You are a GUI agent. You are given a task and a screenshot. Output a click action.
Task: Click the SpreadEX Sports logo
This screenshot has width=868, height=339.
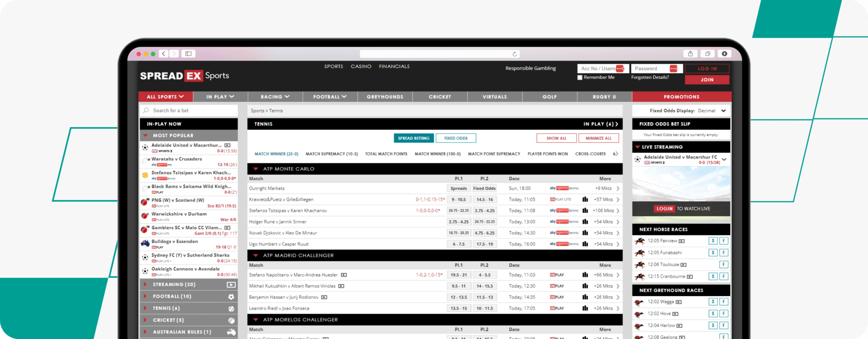click(184, 76)
